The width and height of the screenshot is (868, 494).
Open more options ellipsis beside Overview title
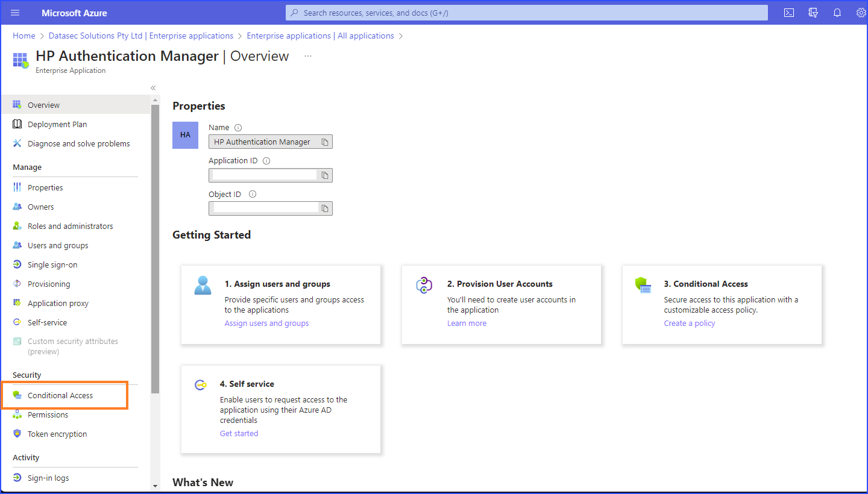(308, 56)
